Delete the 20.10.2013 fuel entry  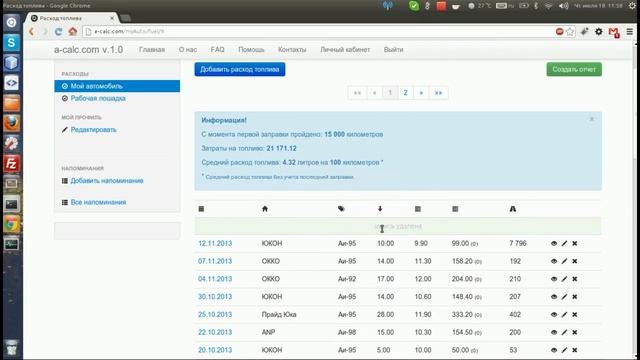pos(574,350)
